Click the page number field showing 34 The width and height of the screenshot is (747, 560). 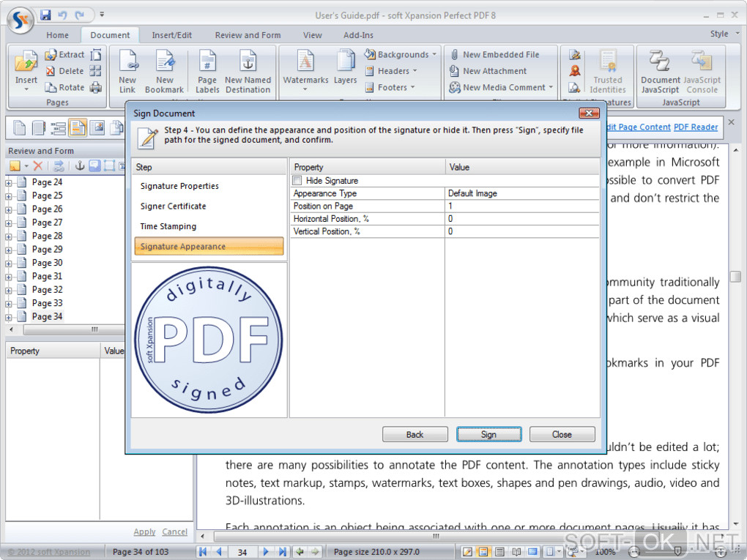pyautogui.click(x=242, y=552)
